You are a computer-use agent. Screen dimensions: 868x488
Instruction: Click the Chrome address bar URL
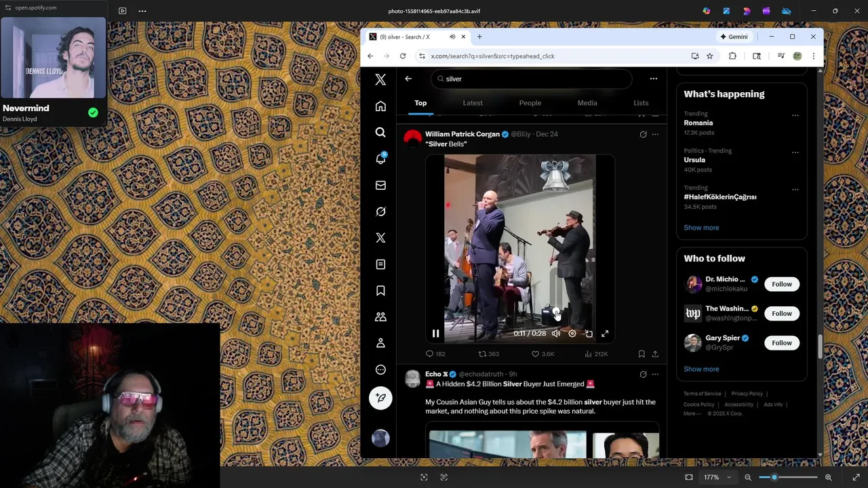tap(492, 56)
